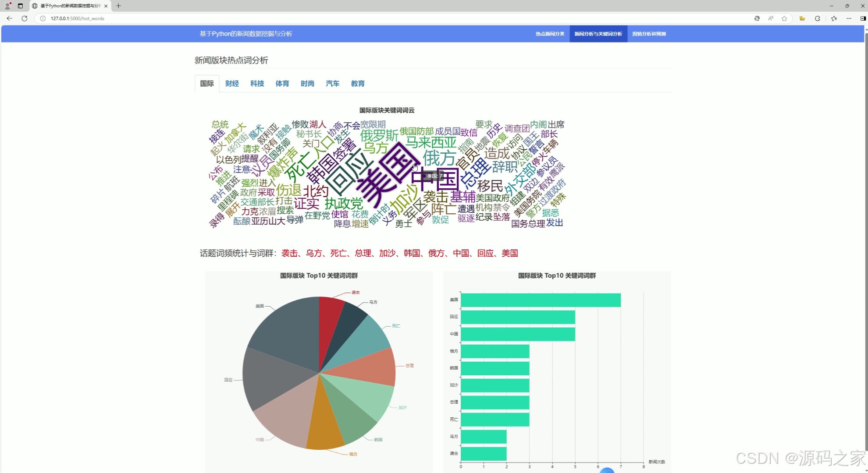Close the current browser tab
Screen dimensions: 868x473
coord(106,6)
